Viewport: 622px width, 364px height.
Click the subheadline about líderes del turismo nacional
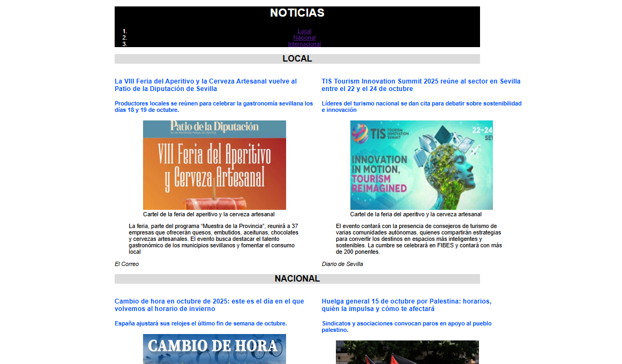pos(421,107)
